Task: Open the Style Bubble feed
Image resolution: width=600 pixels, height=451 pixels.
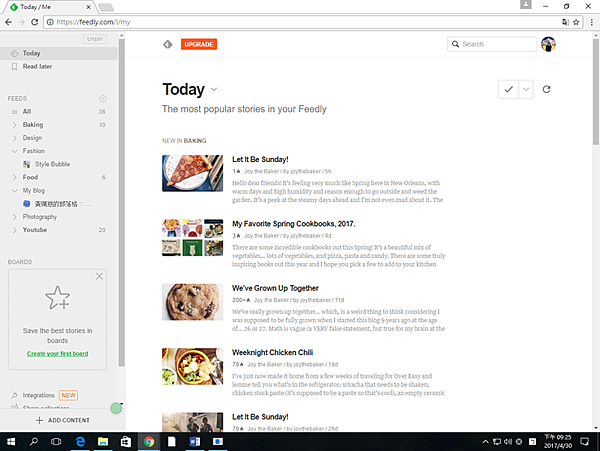Action: click(52, 164)
